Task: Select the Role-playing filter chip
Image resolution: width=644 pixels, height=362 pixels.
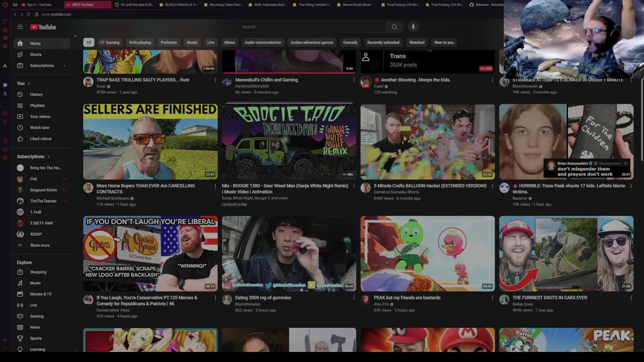Action: pyautogui.click(x=140, y=42)
